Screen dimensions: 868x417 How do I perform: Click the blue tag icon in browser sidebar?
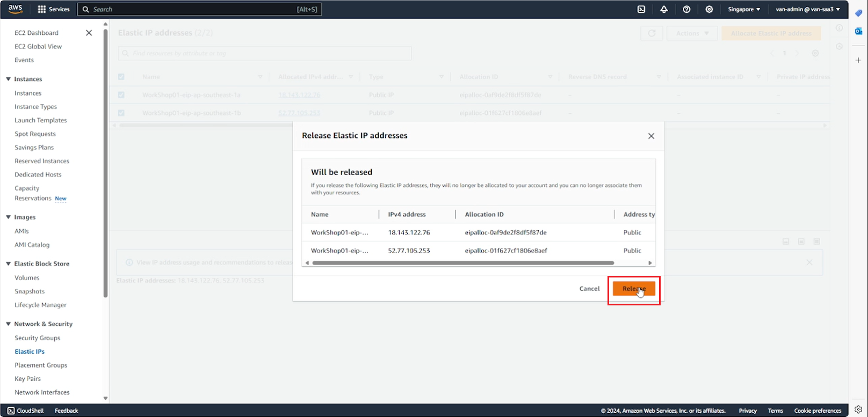pyautogui.click(x=858, y=13)
